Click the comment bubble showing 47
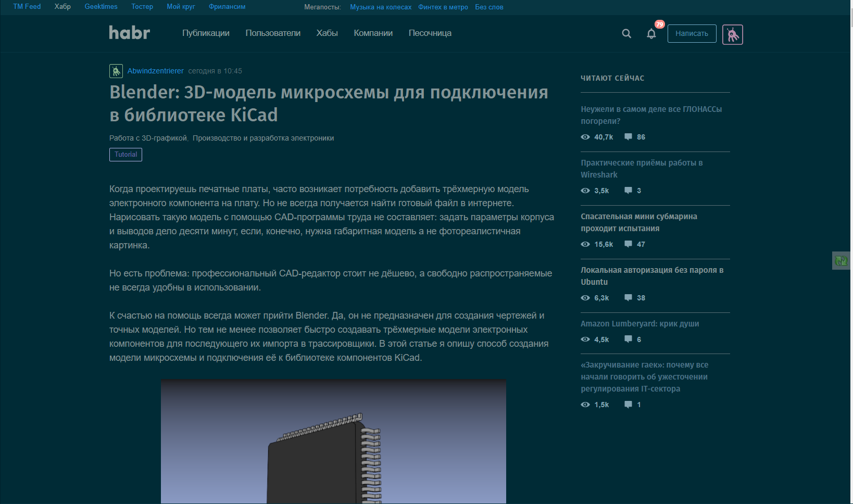The image size is (853, 504). point(628,244)
